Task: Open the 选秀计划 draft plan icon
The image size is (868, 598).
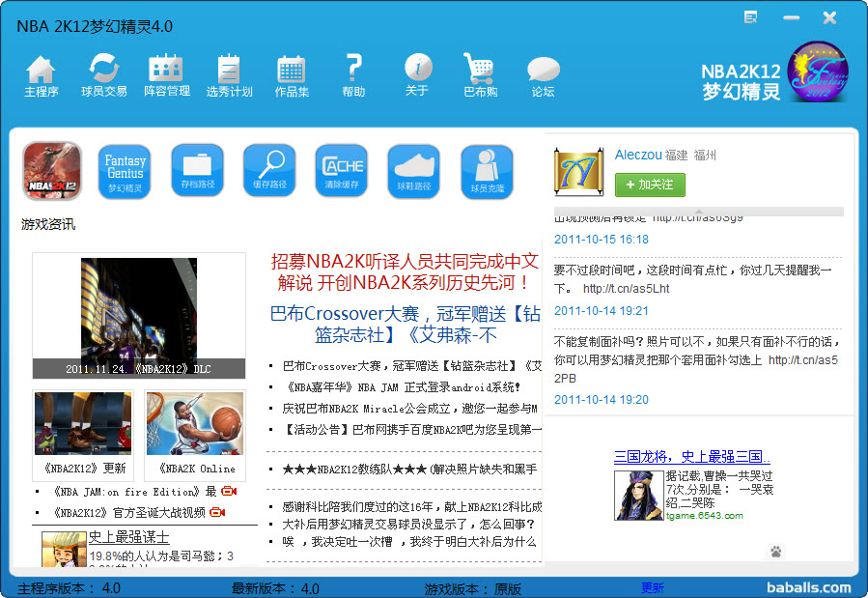Action: click(x=229, y=75)
